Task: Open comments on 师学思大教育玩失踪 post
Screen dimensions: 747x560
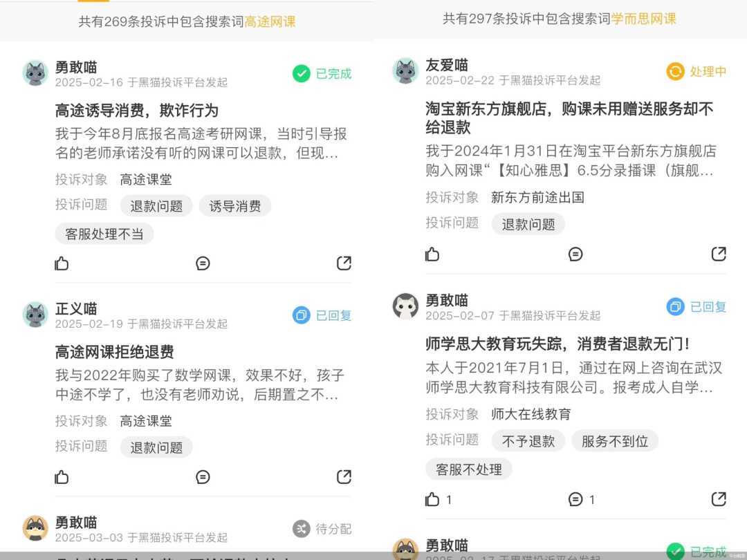Action: [581, 499]
